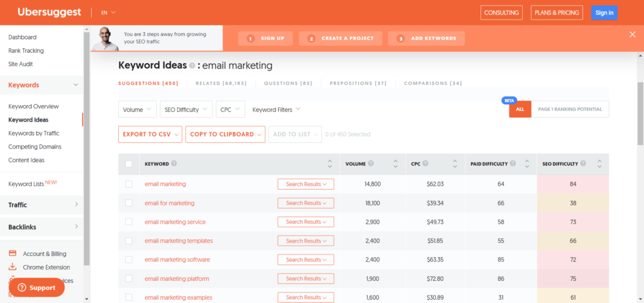Viewport: 644px width, 303px height.
Task: Click the profile photo in the banner
Action: coord(105,40)
